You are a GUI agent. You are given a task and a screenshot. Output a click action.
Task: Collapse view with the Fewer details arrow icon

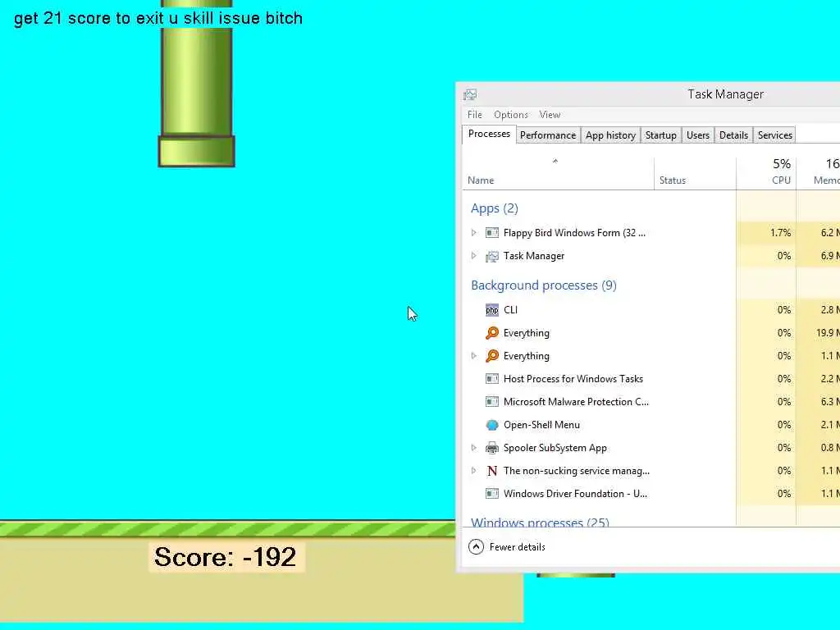pyautogui.click(x=476, y=547)
